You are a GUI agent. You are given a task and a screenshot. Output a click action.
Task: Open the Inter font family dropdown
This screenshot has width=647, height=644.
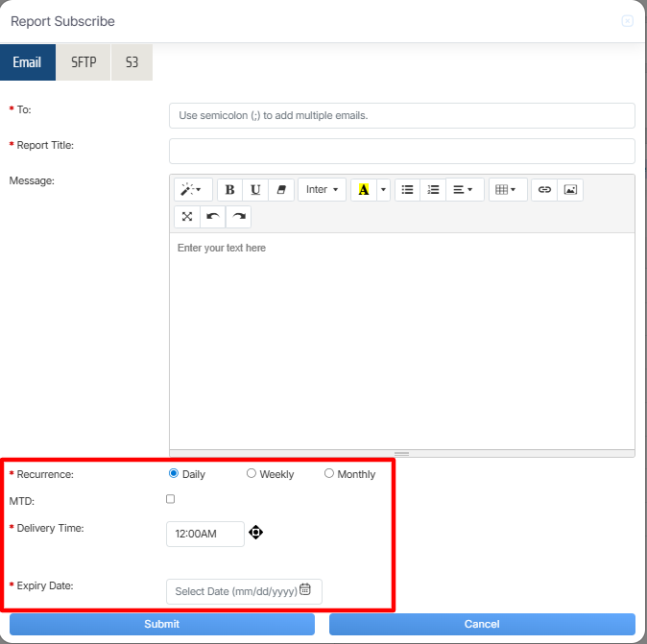pyautogui.click(x=322, y=190)
